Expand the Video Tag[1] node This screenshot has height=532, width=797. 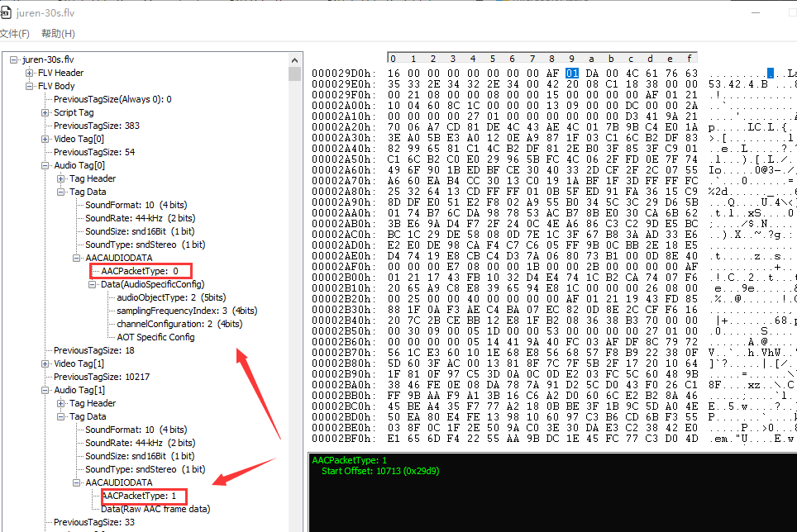[45, 363]
